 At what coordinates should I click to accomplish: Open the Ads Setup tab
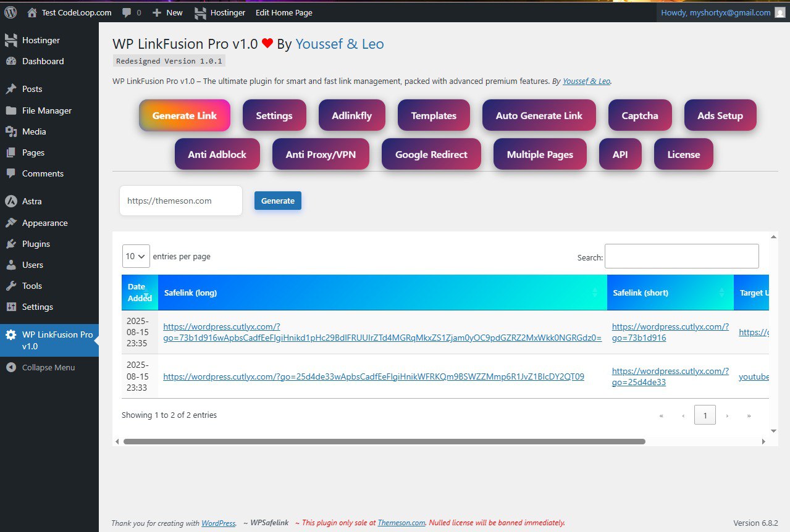coord(720,115)
